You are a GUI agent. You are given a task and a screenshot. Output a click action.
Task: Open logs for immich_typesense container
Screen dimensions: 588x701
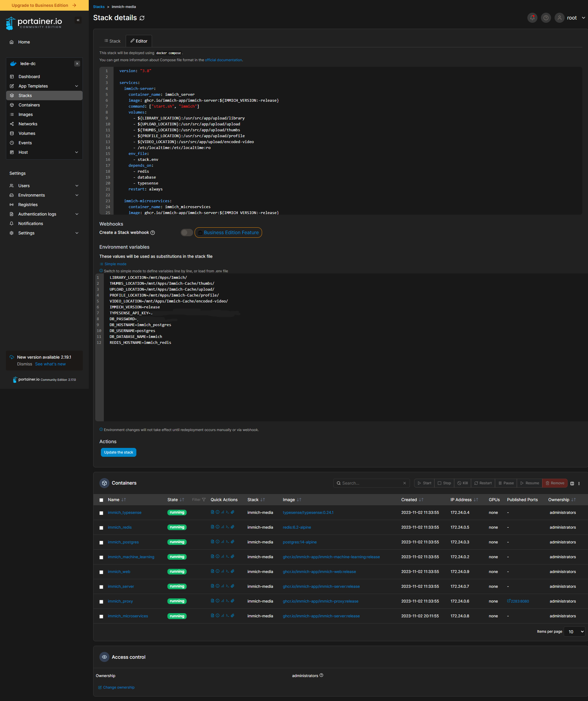(x=212, y=512)
